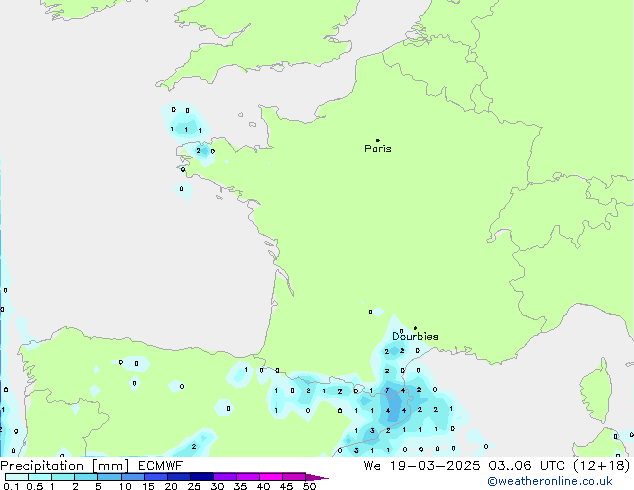Click the purple arrow at the legend end
Viewport: 634px width, 490px height.
pos(317,478)
